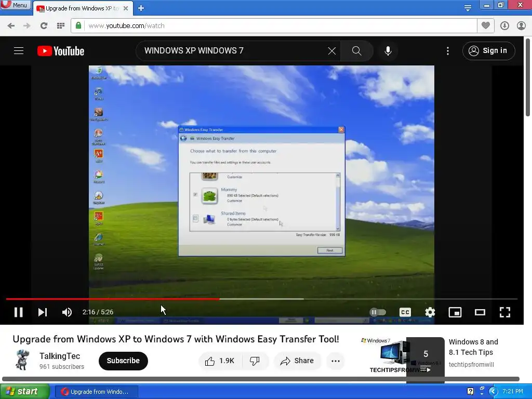
Task: Subscribe to TalkingTec channel
Action: click(123, 361)
